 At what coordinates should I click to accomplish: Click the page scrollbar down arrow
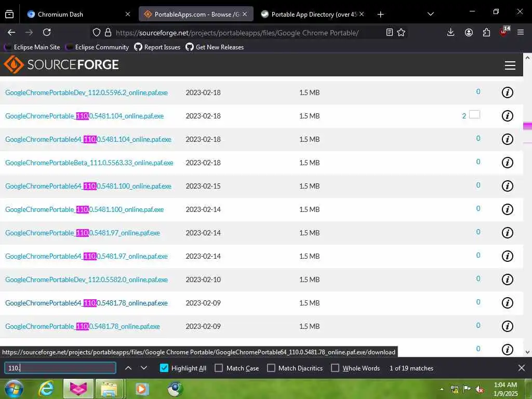click(x=528, y=352)
